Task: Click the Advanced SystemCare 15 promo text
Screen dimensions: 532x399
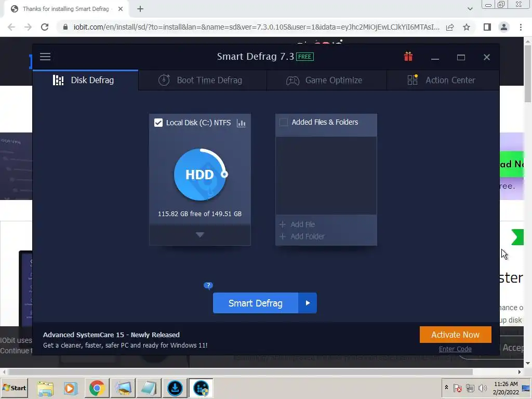Action: pos(111,335)
